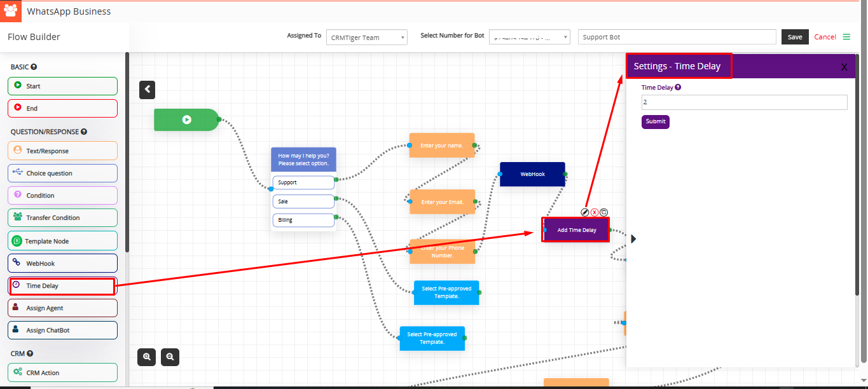Open the Assigned To dropdown
This screenshot has width=868, height=389.
(x=367, y=38)
